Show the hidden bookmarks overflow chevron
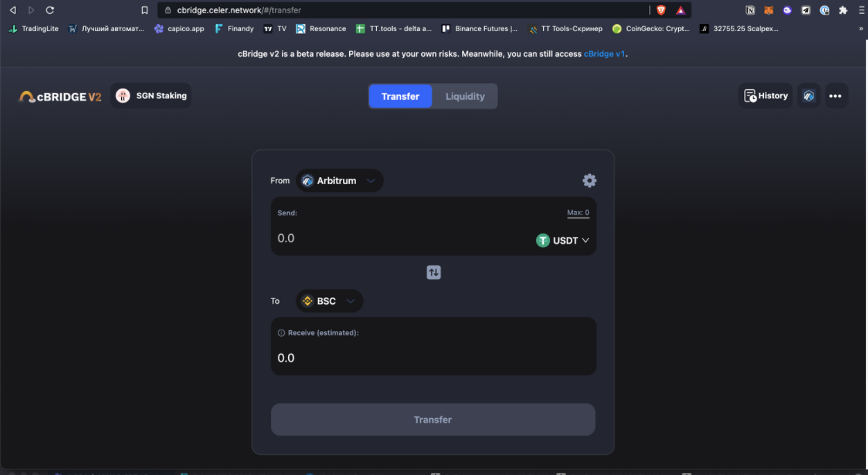 tap(861, 29)
